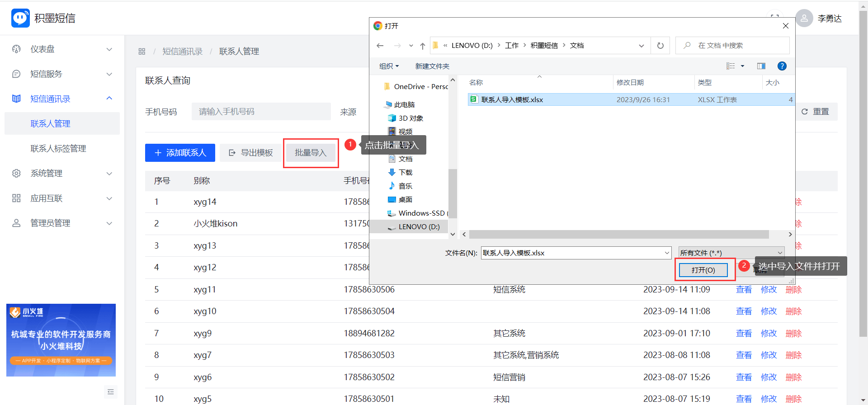Click the 手机号码 input field

pyautogui.click(x=261, y=112)
